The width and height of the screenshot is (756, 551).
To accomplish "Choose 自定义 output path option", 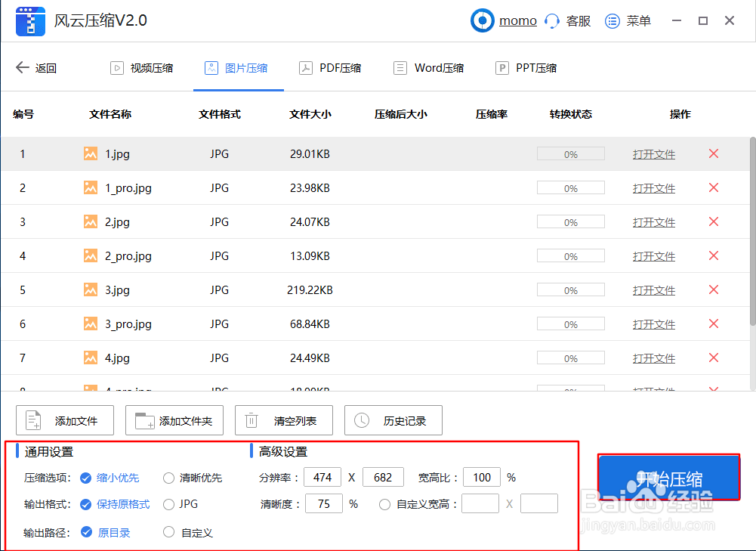I will tap(168, 531).
